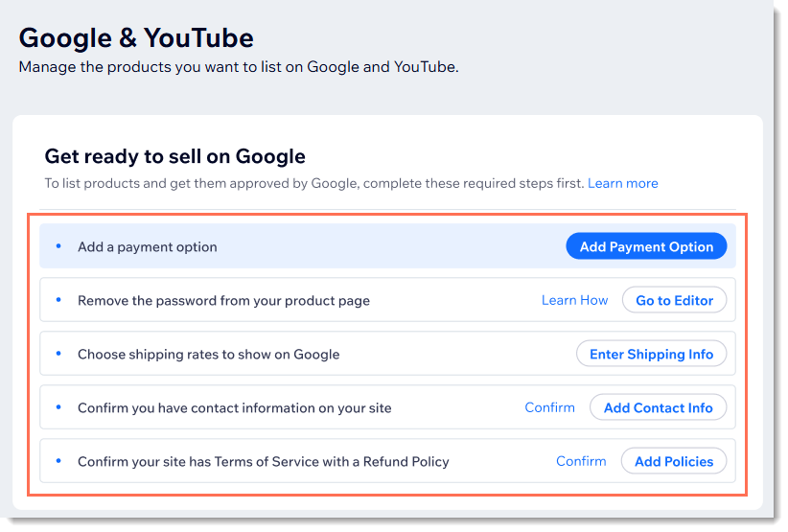Click the bullet before Choose shipping rates step
Image resolution: width=788 pixels, height=532 pixels.
[x=58, y=354]
